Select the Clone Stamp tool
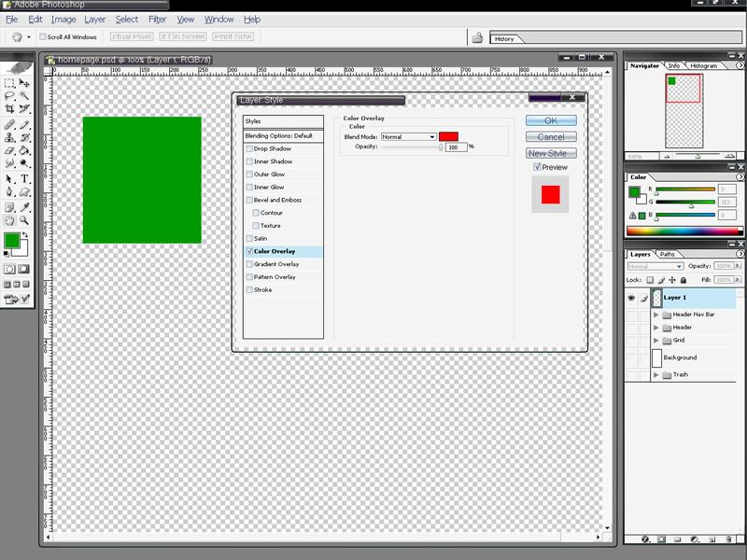 point(9,137)
